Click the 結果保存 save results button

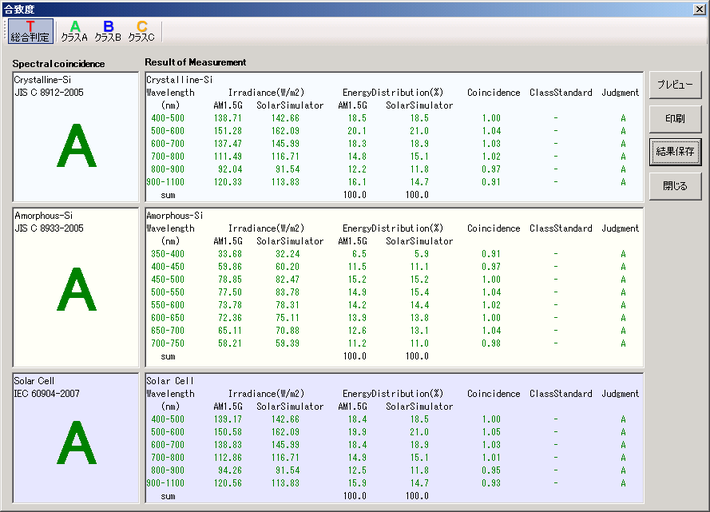(x=675, y=152)
